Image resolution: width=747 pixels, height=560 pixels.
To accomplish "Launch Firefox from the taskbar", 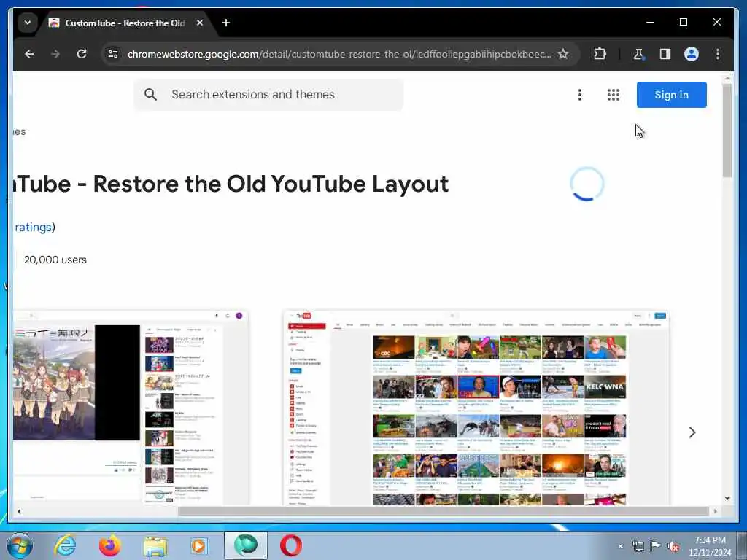I will 109,545.
